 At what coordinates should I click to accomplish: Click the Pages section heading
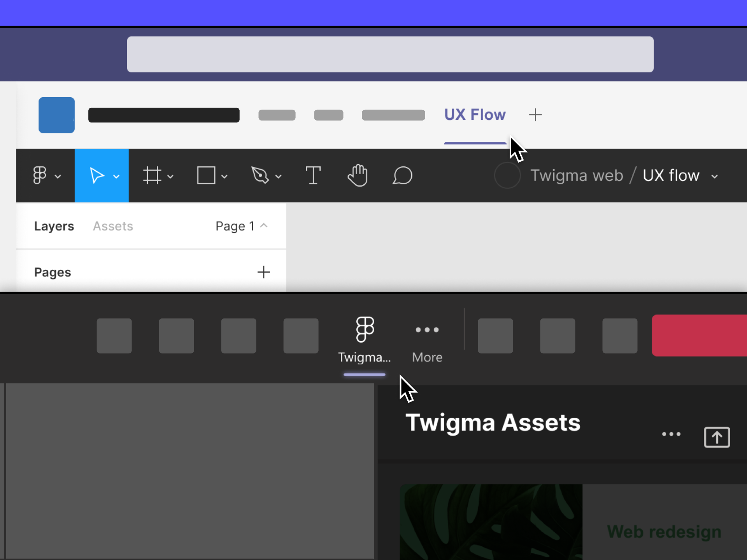click(53, 272)
